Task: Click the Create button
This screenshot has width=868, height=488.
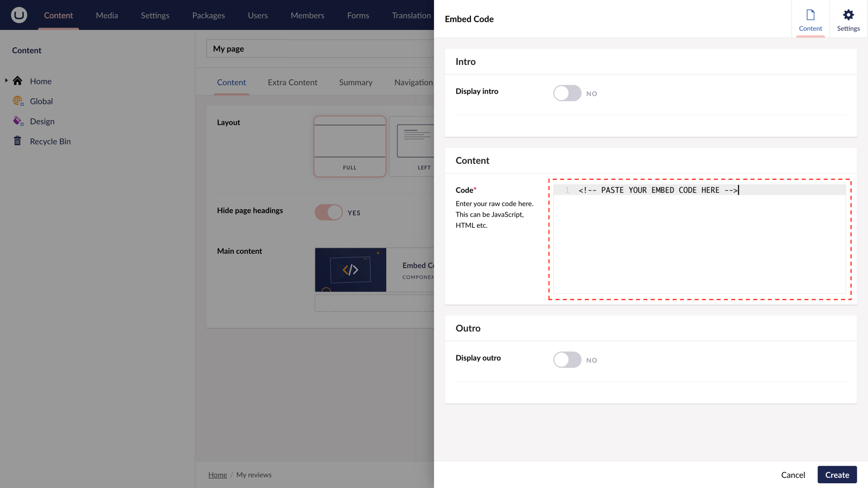Action: click(837, 474)
